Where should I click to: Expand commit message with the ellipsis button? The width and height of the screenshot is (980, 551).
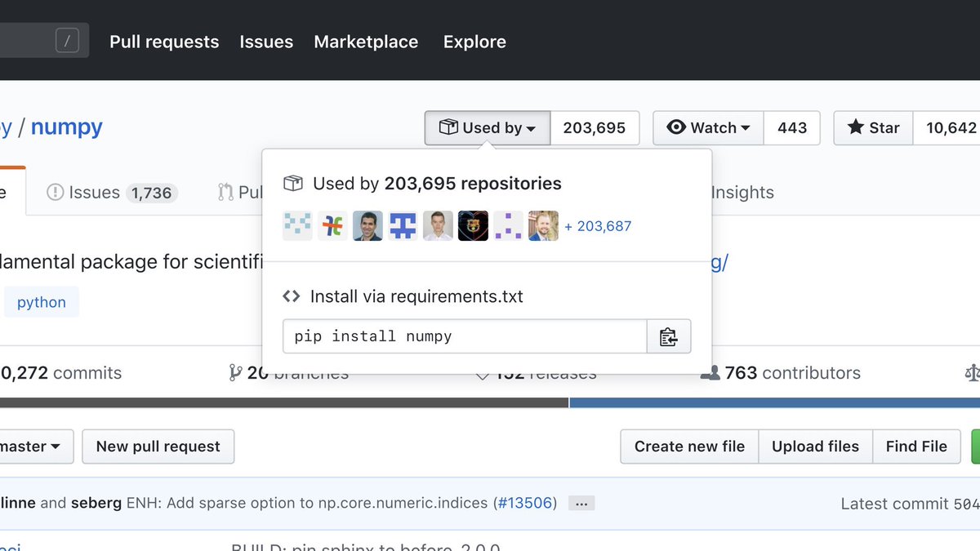tap(581, 504)
